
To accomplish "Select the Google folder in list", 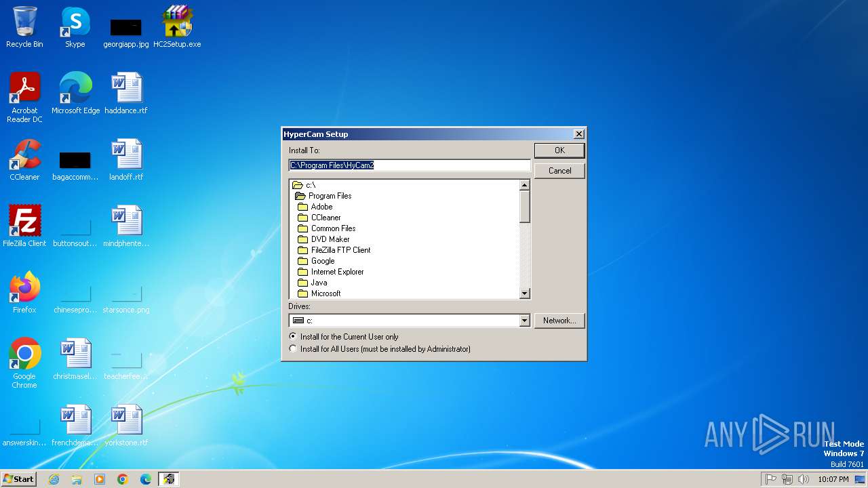I will pos(316,261).
